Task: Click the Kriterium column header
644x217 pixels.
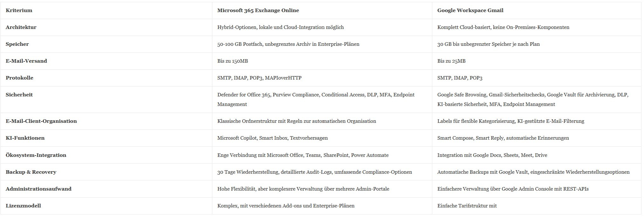Action: [19, 10]
